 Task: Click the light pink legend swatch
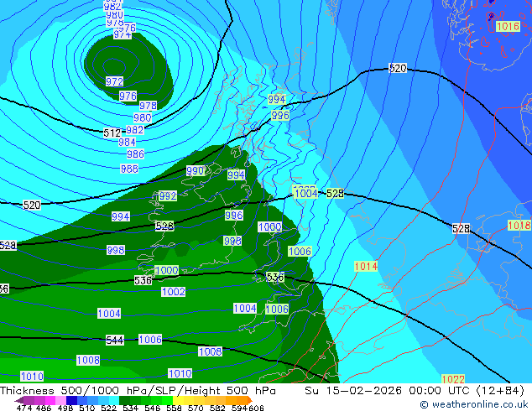60,400
